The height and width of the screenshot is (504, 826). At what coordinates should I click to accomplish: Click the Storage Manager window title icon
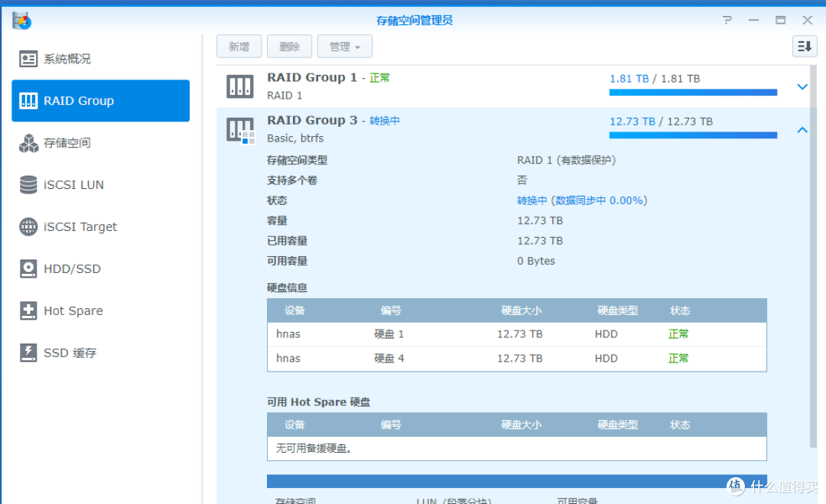click(21, 21)
